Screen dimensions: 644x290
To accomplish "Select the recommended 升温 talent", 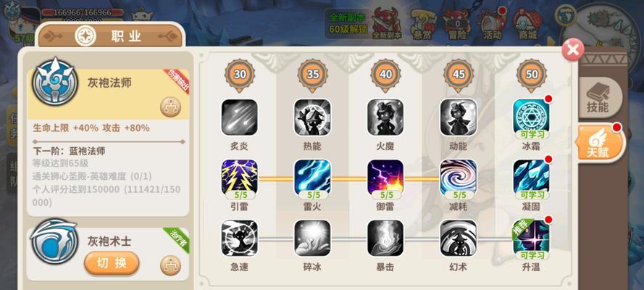I will point(532,239).
